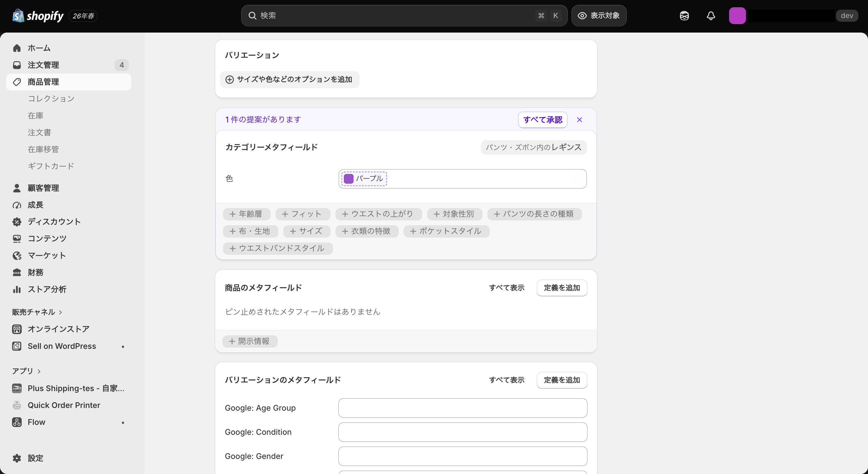Click the Google: Gender input
The height and width of the screenshot is (474, 868).
pos(463,456)
